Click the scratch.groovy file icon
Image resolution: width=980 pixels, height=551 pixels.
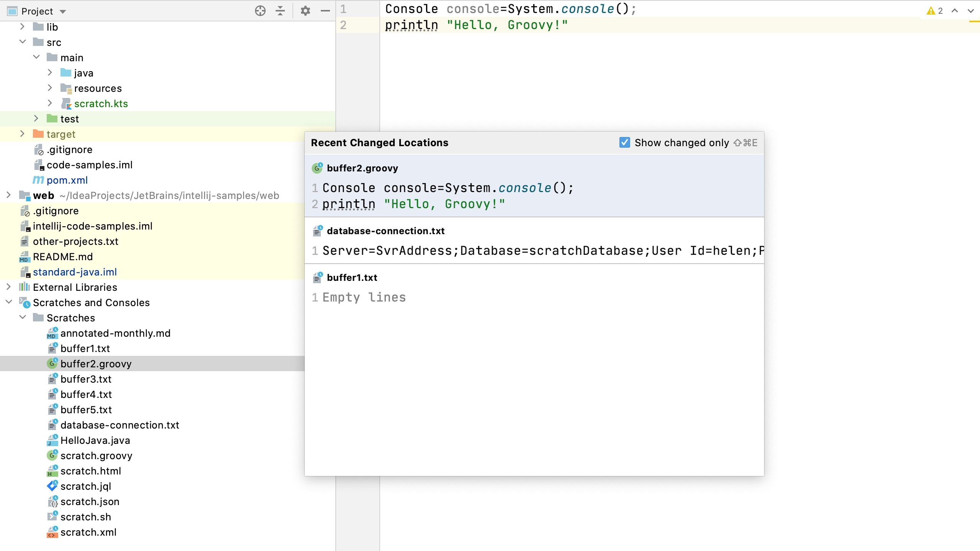pyautogui.click(x=52, y=455)
